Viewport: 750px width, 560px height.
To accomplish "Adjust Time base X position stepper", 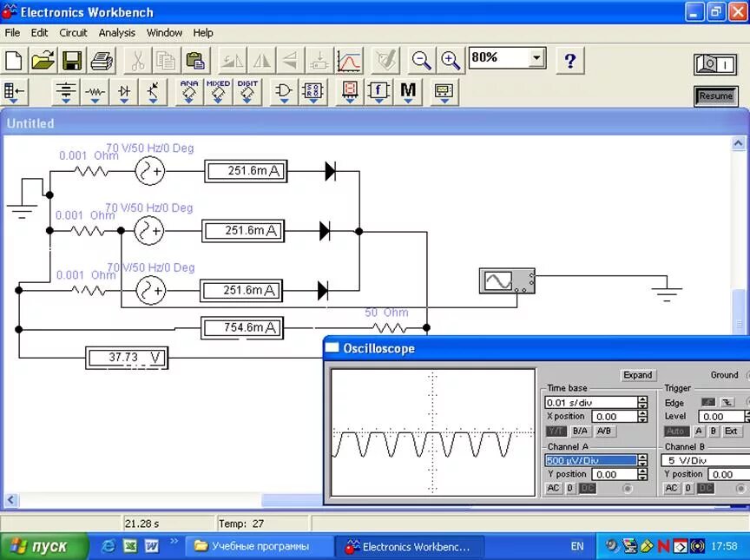I will tap(642, 416).
